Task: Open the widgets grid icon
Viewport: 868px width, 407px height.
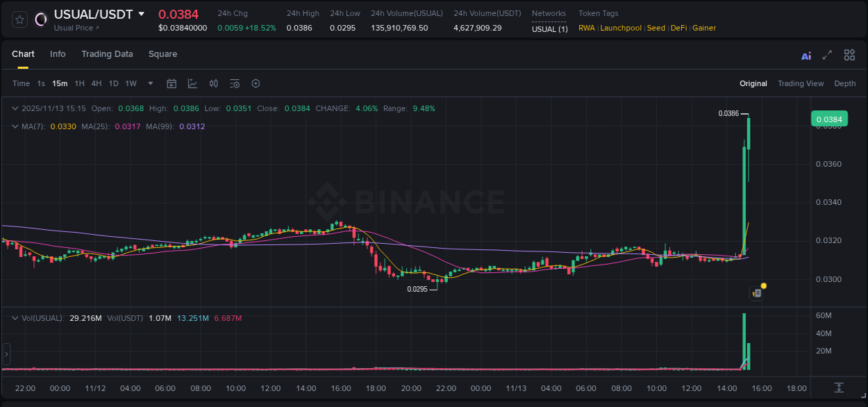Action: click(x=849, y=55)
